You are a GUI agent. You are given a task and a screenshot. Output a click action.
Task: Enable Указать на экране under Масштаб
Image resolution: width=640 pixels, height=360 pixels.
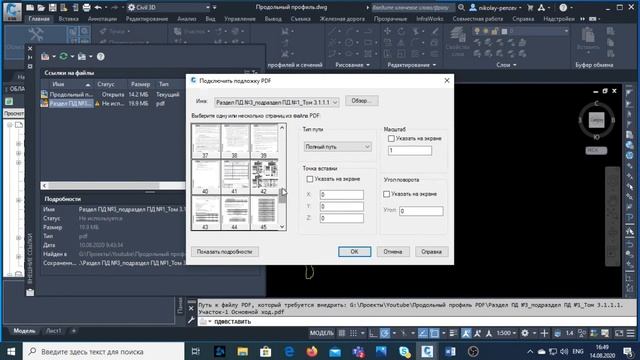pyautogui.click(x=391, y=139)
